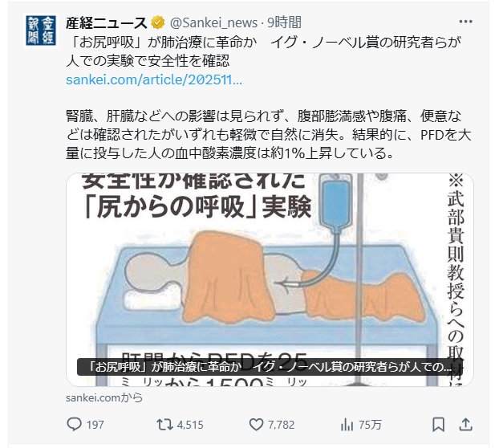495x448 pixels.
Task: Click the 75万 views count
Action: coord(370,425)
